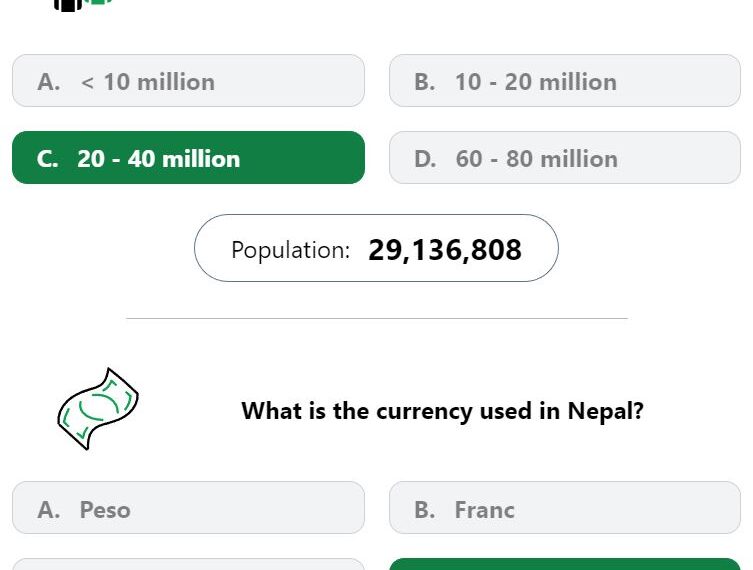Click the cut-off grey currency option at bottom left

(x=188, y=564)
